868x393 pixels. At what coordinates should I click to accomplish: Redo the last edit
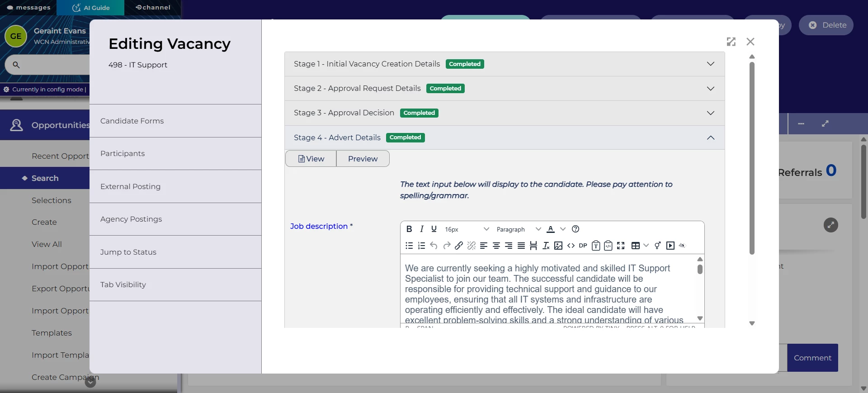click(447, 246)
